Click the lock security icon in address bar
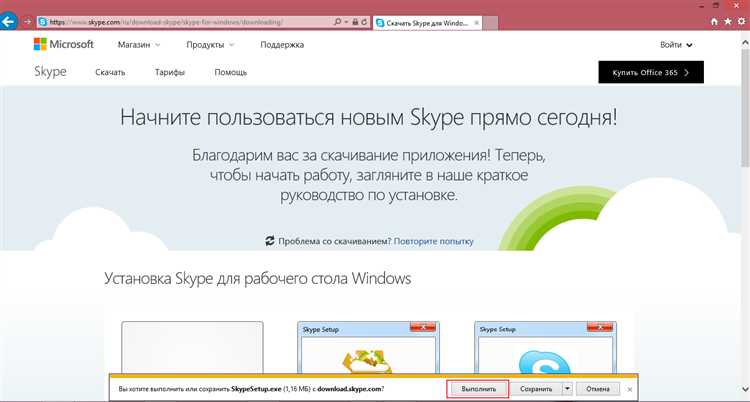Image resolution: width=750 pixels, height=402 pixels. coord(355,22)
